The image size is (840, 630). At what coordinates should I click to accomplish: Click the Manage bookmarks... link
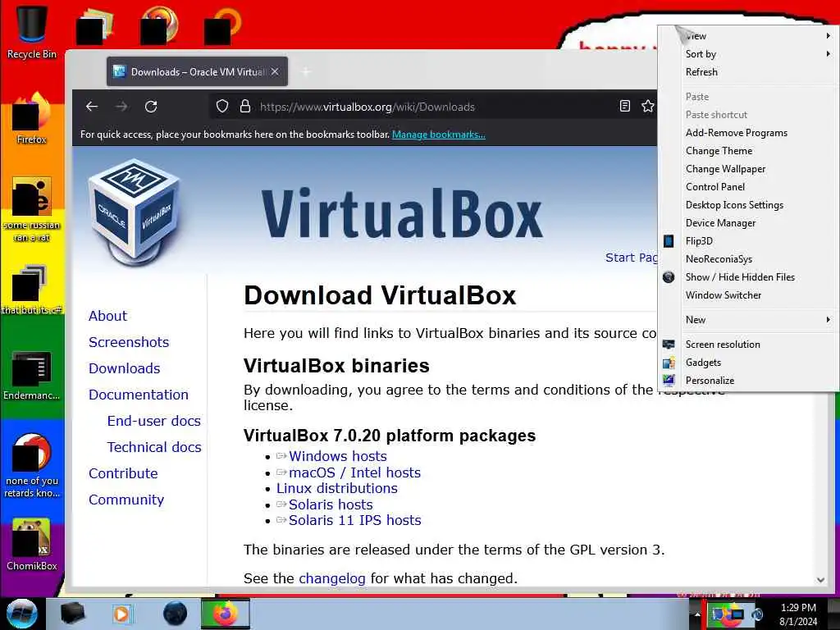(x=439, y=135)
